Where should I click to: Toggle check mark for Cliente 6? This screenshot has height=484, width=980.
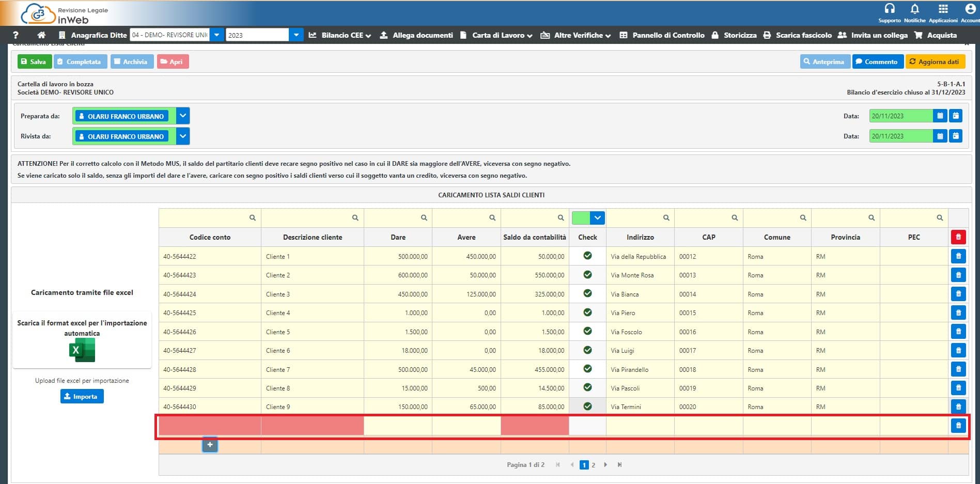[x=587, y=350]
